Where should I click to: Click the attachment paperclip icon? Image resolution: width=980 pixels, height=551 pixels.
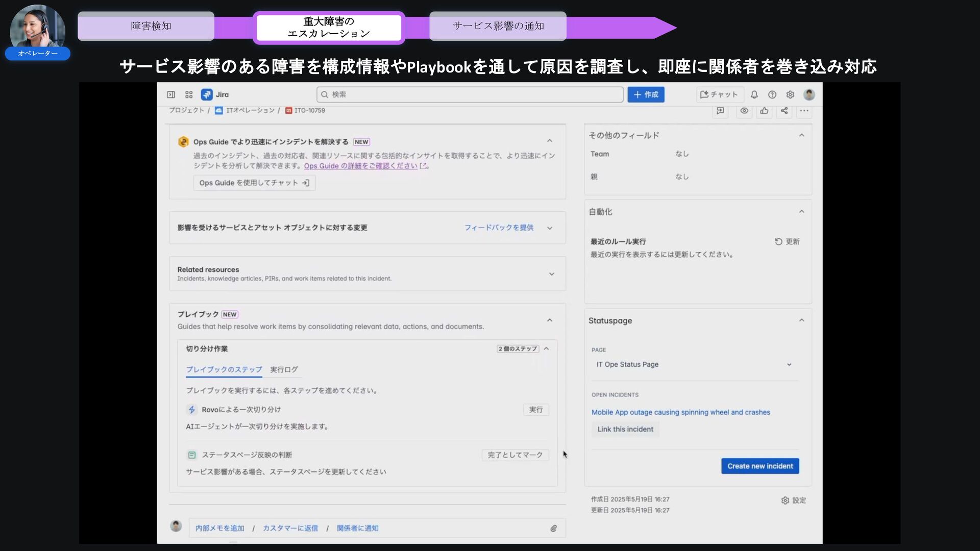[553, 529]
